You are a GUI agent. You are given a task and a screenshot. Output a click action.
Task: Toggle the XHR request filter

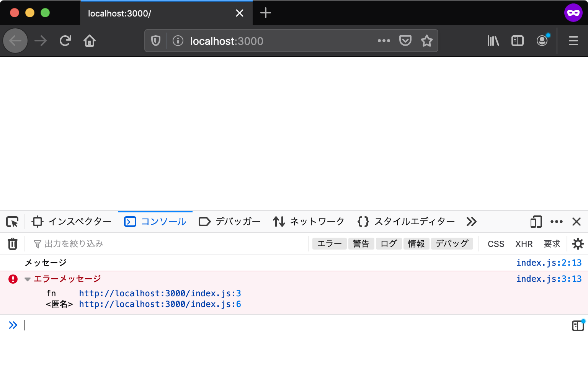[524, 243]
